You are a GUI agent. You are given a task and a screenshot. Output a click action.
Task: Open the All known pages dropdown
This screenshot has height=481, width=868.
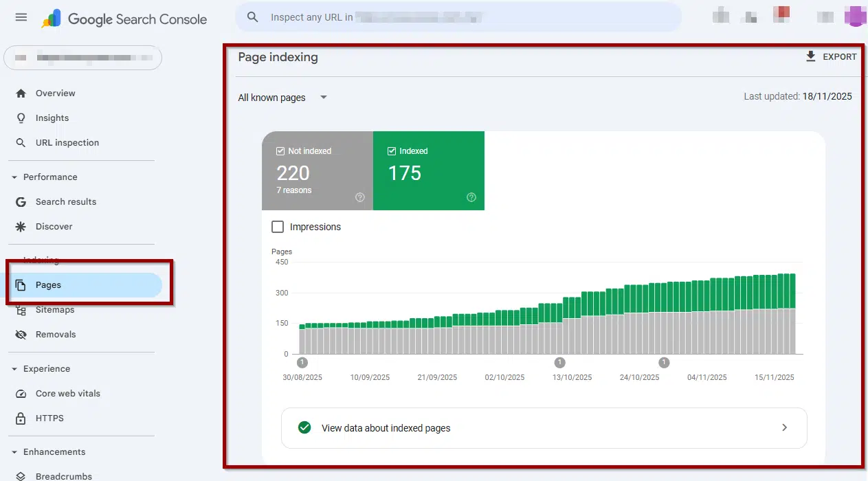coord(283,98)
